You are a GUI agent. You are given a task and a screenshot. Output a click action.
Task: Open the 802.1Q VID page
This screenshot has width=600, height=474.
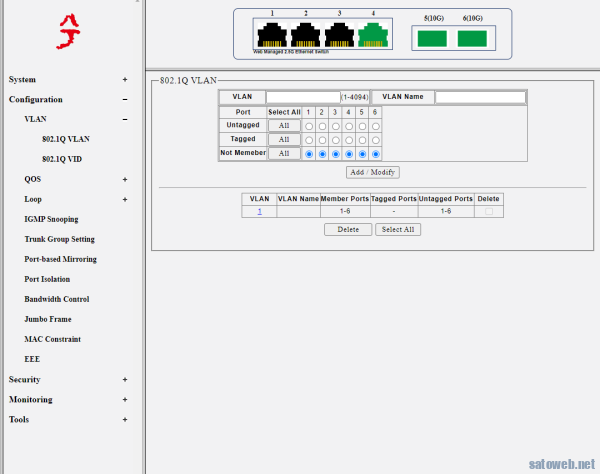tap(64, 160)
